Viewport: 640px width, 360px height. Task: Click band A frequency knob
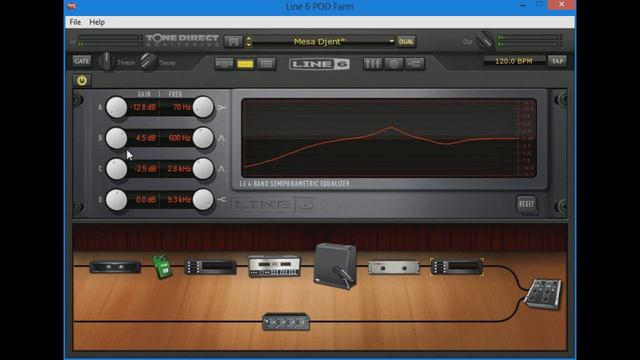(x=203, y=107)
